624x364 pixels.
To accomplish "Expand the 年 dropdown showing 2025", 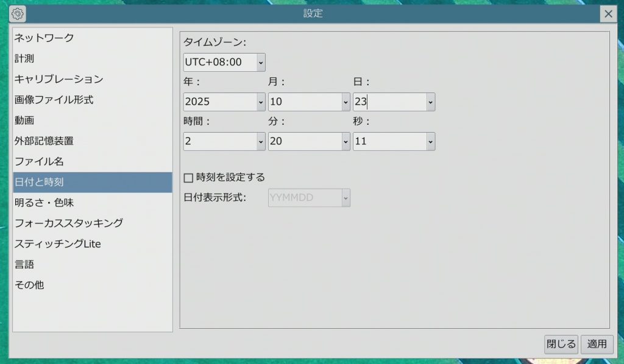I will [261, 102].
